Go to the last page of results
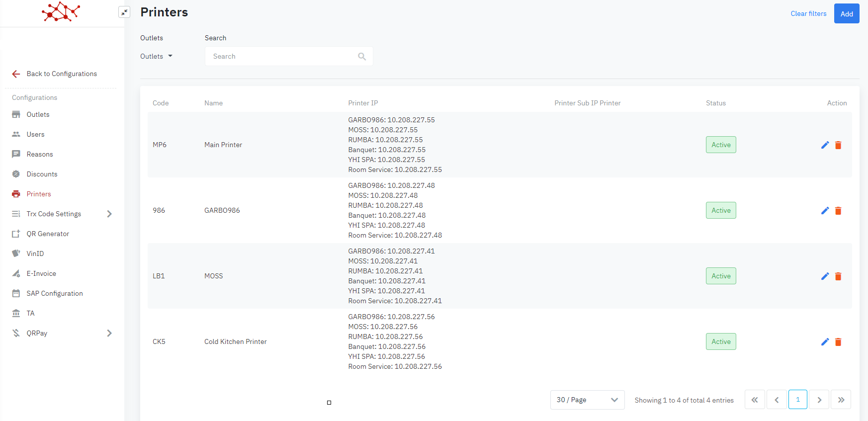 [x=841, y=400]
